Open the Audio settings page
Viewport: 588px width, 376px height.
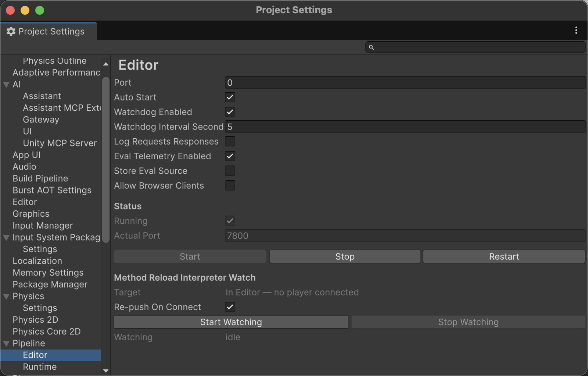[24, 167]
